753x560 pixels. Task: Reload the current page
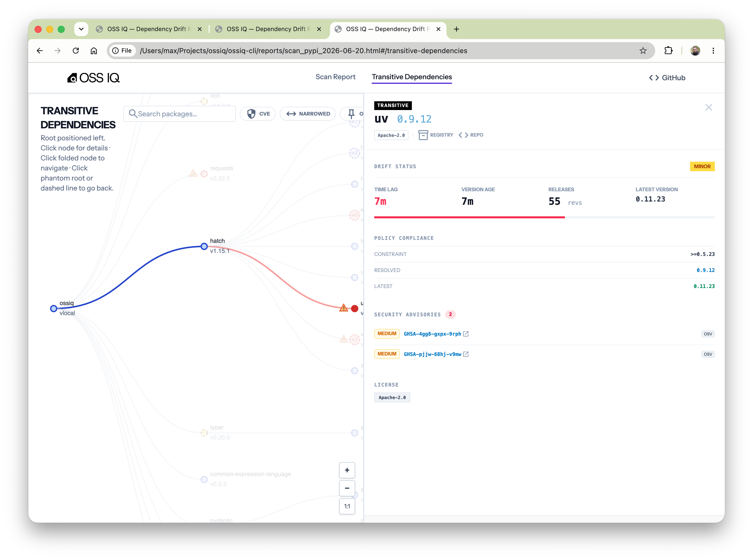click(76, 50)
